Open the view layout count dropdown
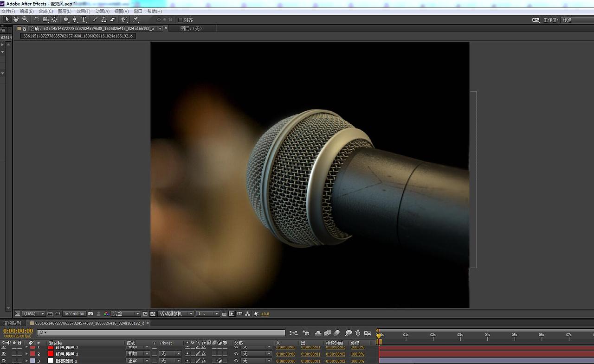The width and height of the screenshot is (594, 364). 207,314
